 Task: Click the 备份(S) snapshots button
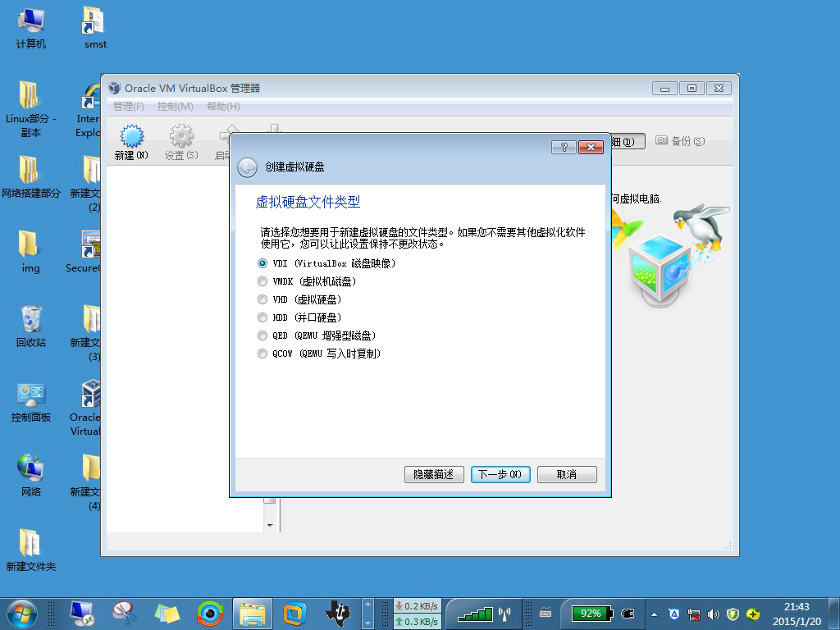[680, 141]
